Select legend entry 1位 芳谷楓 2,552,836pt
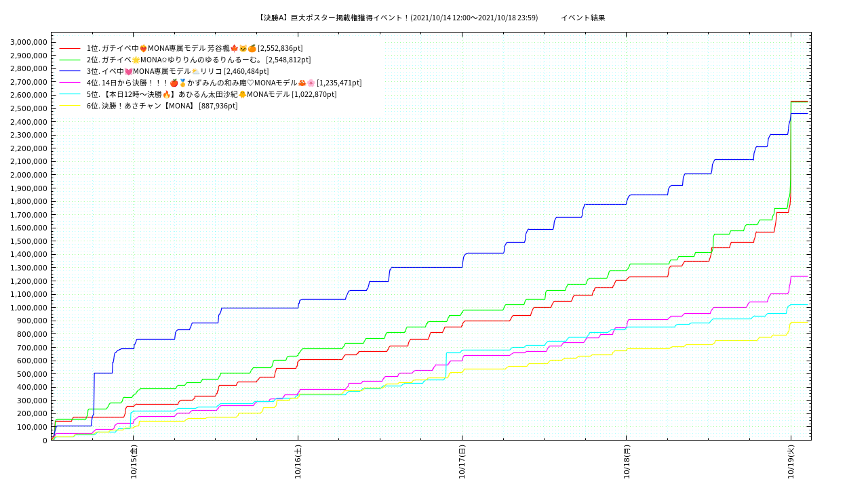 click(195, 48)
